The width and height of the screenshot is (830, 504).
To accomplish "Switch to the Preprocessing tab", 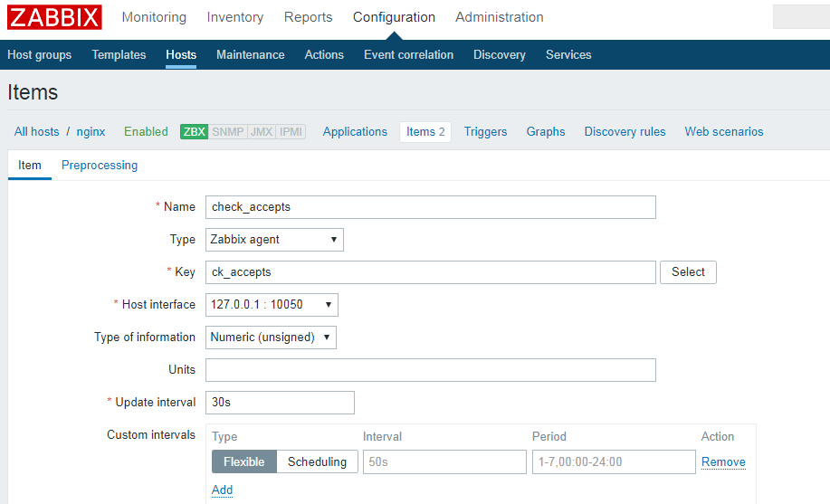I will pos(100,166).
